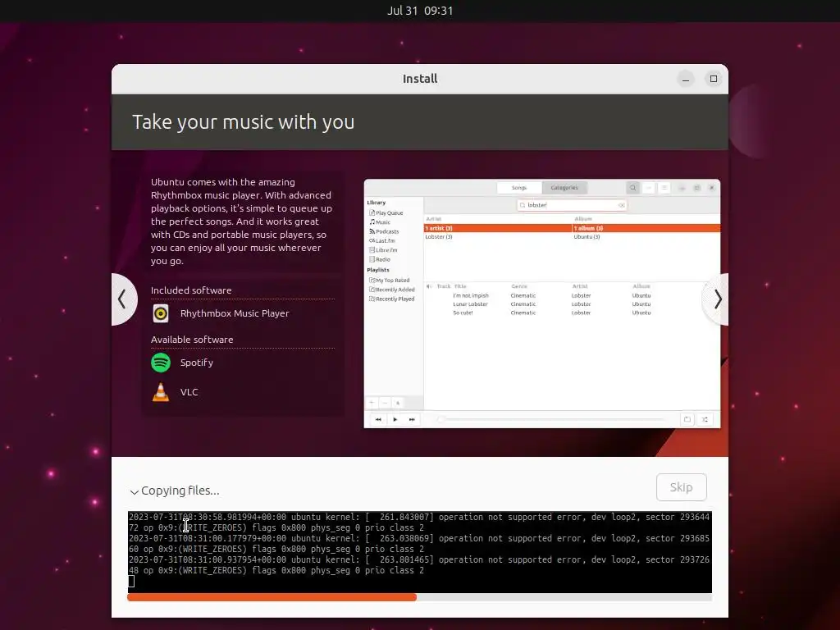The height and width of the screenshot is (630, 840).
Task: Click the Rhythmbox Music Player icon
Action: [x=161, y=313]
